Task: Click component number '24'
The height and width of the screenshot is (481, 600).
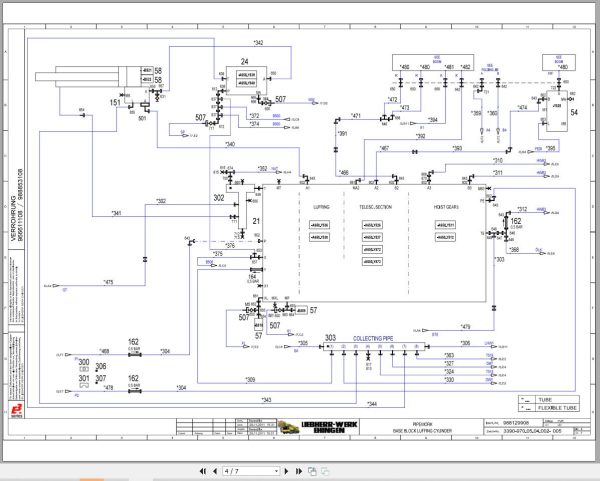Action: [x=245, y=61]
